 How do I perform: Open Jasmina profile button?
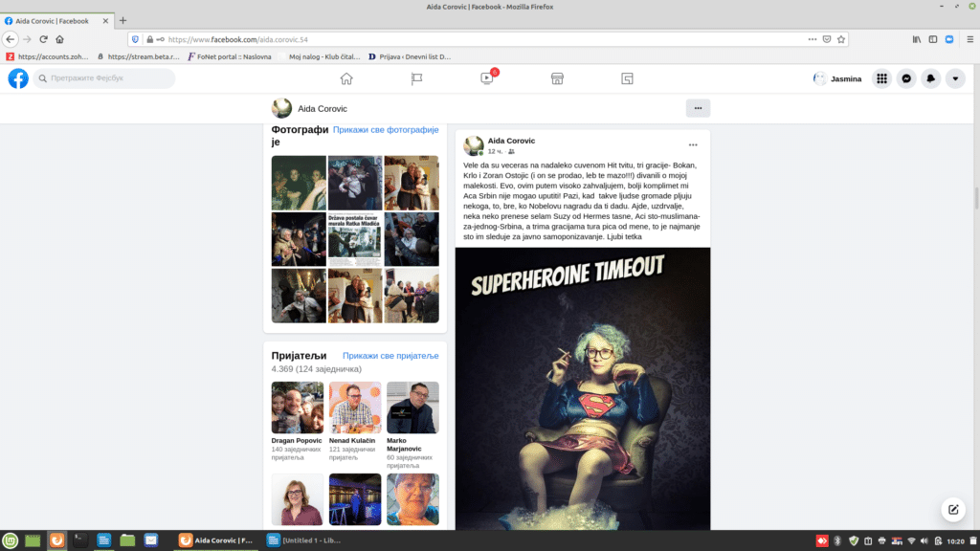tap(837, 78)
